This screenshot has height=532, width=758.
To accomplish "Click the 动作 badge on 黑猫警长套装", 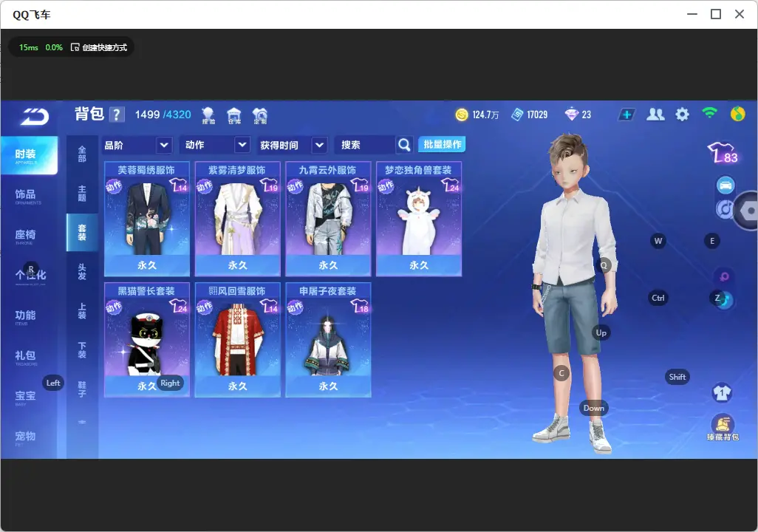I will [x=114, y=307].
